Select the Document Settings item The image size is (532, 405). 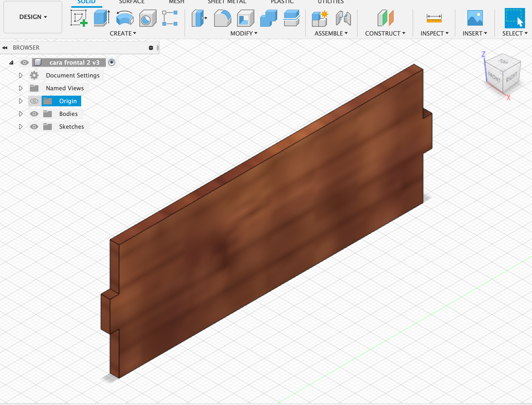click(x=73, y=75)
